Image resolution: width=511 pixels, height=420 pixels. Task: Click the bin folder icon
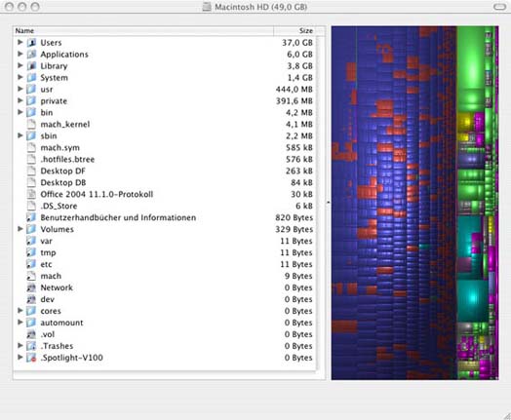[31, 112]
